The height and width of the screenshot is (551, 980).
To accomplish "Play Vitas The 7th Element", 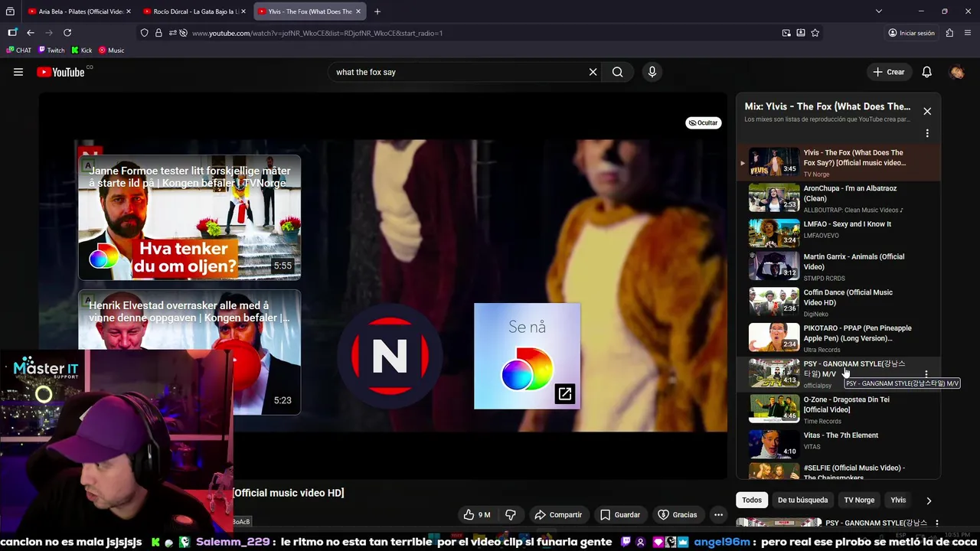I will coord(838,445).
